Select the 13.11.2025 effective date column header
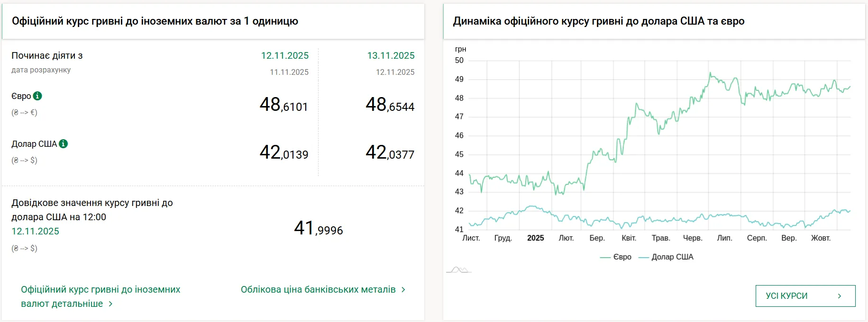Screen dimensions: 868x322 pyautogui.click(x=391, y=55)
